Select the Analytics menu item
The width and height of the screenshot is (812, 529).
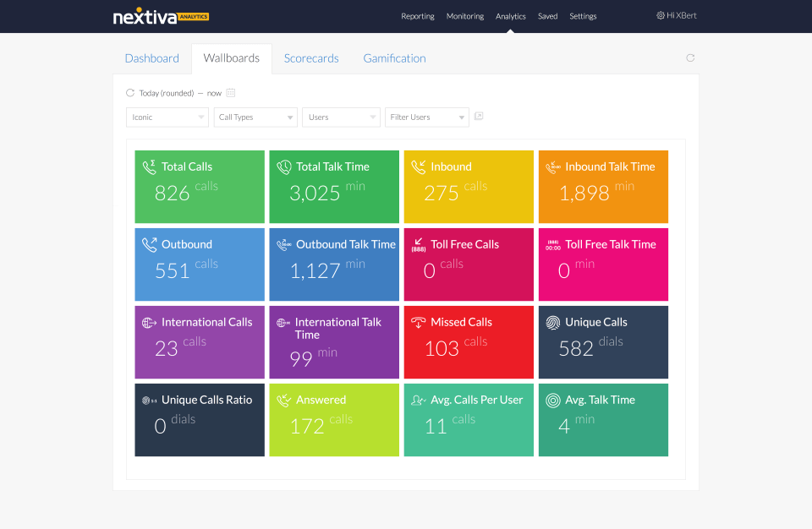[x=511, y=16]
